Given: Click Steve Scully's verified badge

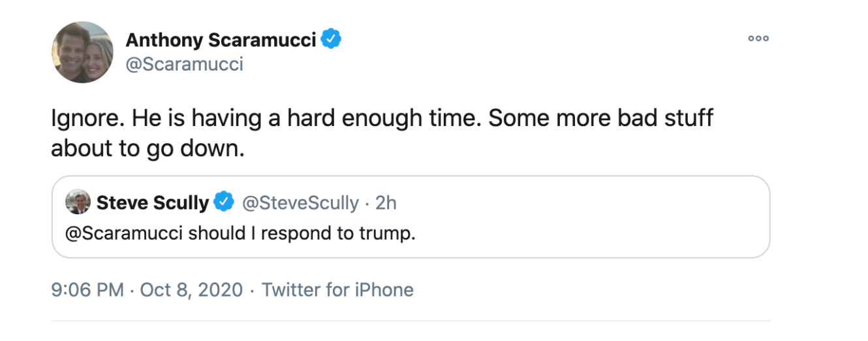Looking at the screenshot, I should click(x=225, y=203).
